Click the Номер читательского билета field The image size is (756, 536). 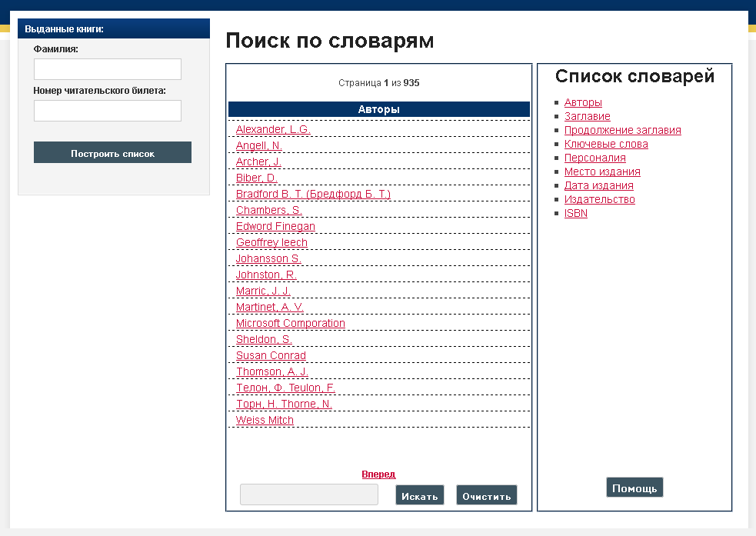coord(107,111)
